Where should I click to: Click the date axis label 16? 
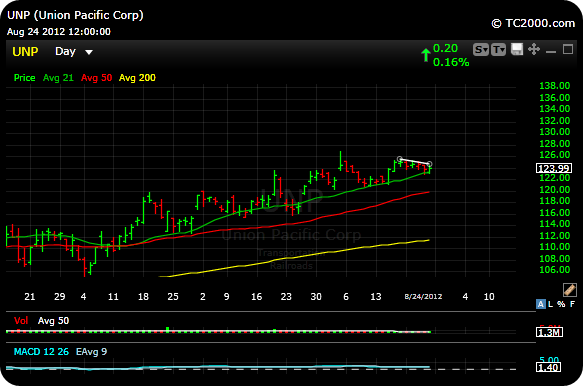tap(257, 296)
